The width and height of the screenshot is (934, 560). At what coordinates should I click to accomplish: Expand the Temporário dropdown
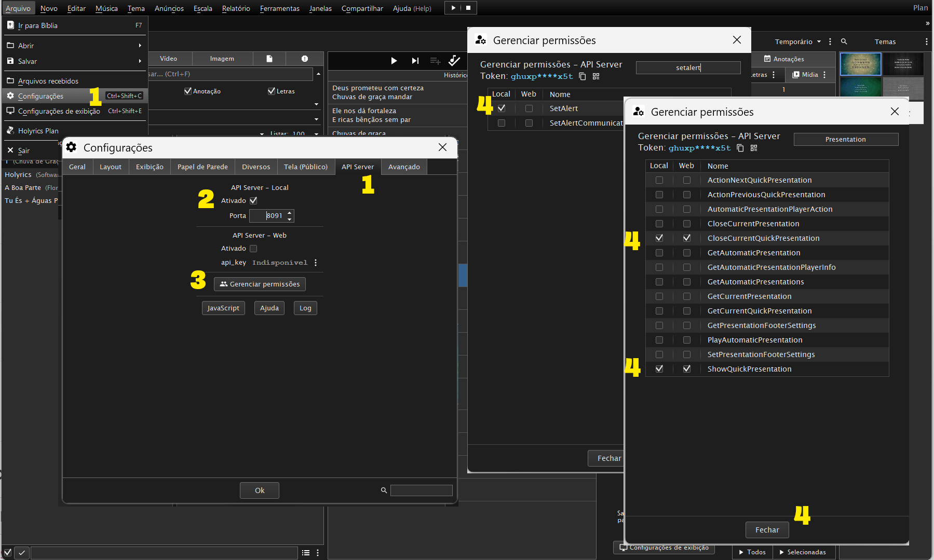(819, 42)
